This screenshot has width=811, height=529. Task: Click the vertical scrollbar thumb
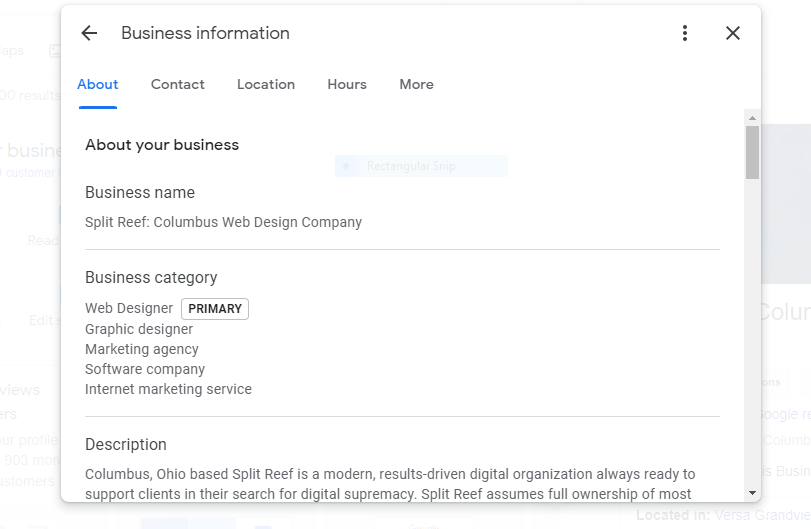click(753, 153)
